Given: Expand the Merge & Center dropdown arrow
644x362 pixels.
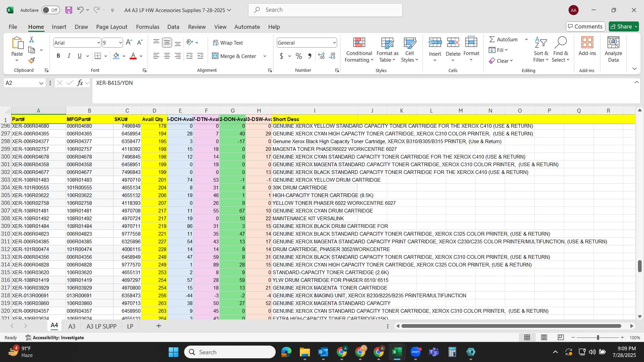Looking at the screenshot, I should [x=265, y=56].
